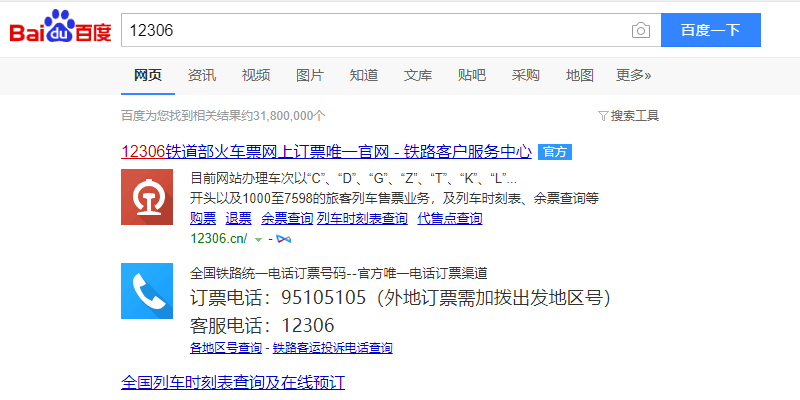Go to the 采购 tab
This screenshot has width=800, height=400.
[x=526, y=76]
